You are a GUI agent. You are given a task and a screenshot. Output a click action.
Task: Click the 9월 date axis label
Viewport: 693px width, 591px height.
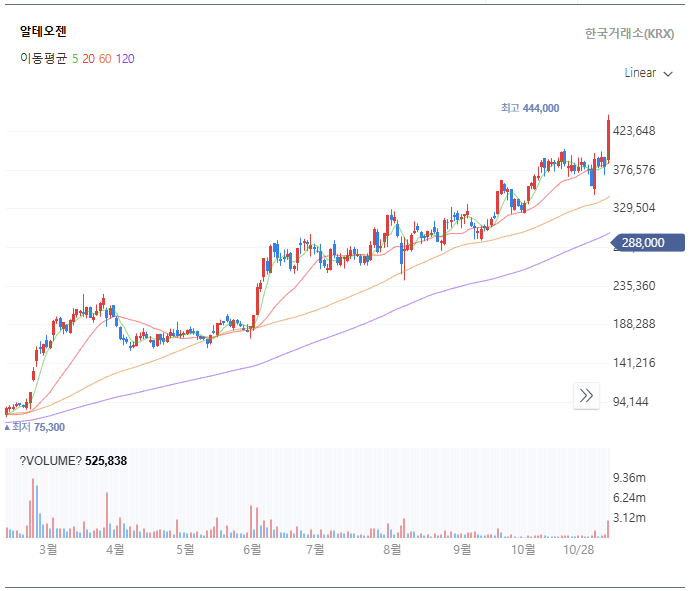(462, 549)
